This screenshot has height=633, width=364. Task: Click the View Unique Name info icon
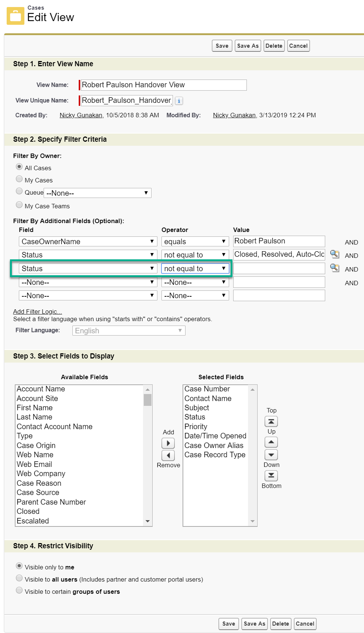179,101
